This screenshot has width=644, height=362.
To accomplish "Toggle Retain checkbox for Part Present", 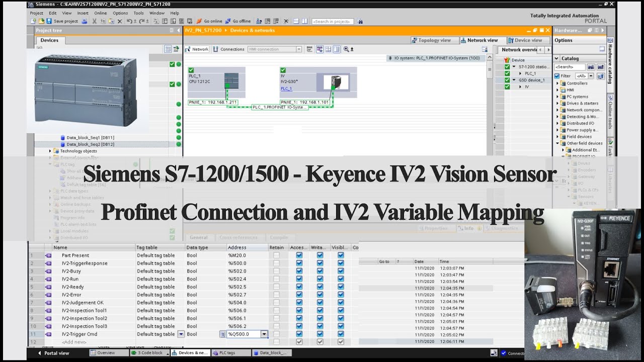I will click(276, 255).
